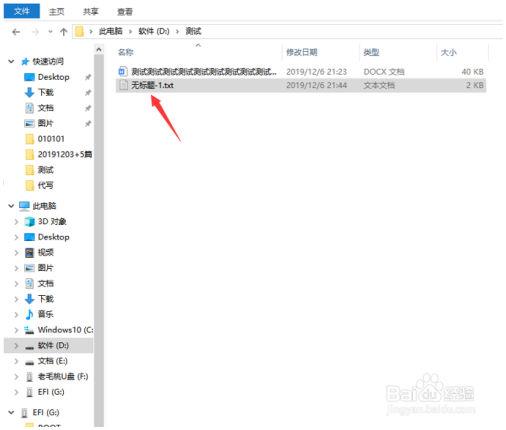506x430 pixels.
Task: Open recent locations dropdown arrow
Action: [50, 32]
